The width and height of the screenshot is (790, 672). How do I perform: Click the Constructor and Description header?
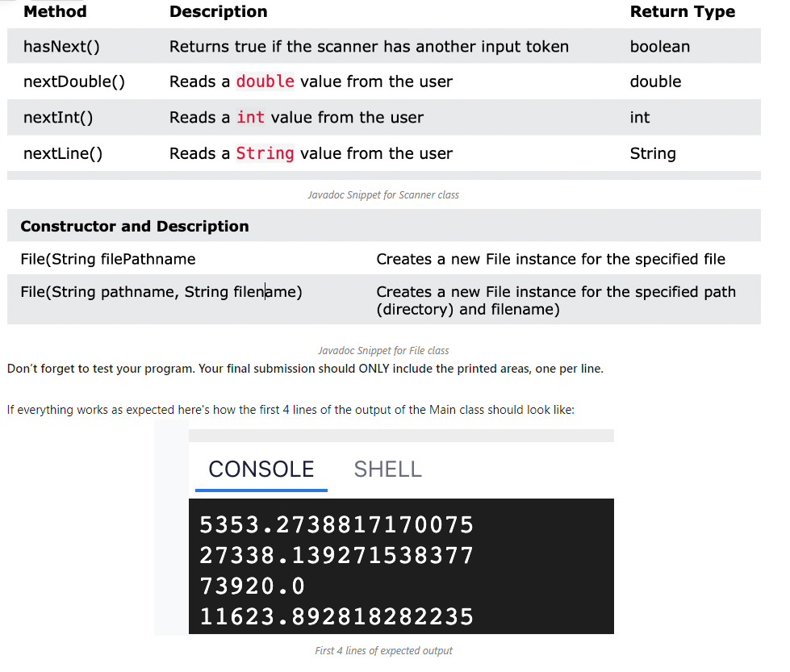point(135,226)
